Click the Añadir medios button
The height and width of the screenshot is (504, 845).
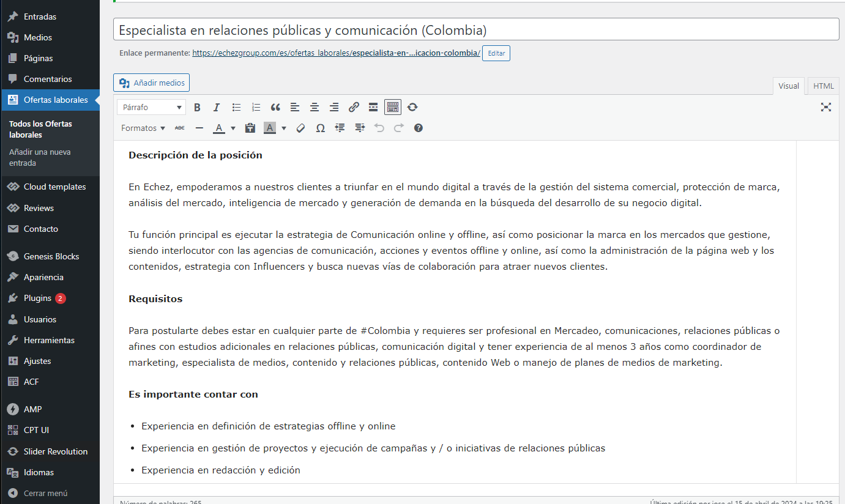click(152, 83)
